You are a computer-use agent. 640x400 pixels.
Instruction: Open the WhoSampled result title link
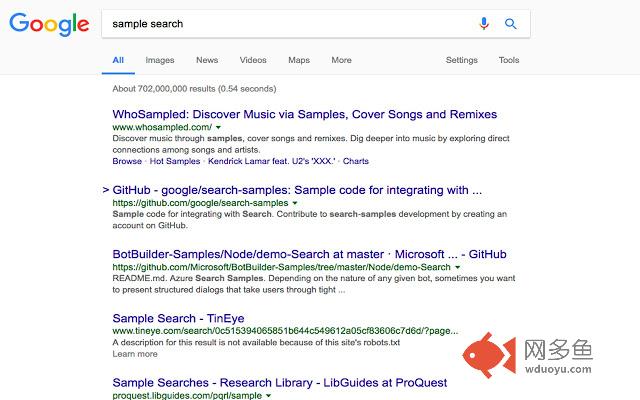[x=304, y=114]
